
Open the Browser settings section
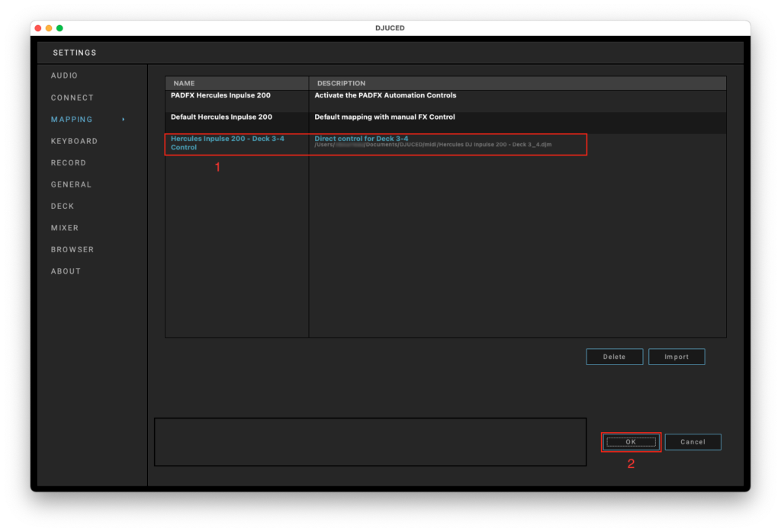point(72,249)
